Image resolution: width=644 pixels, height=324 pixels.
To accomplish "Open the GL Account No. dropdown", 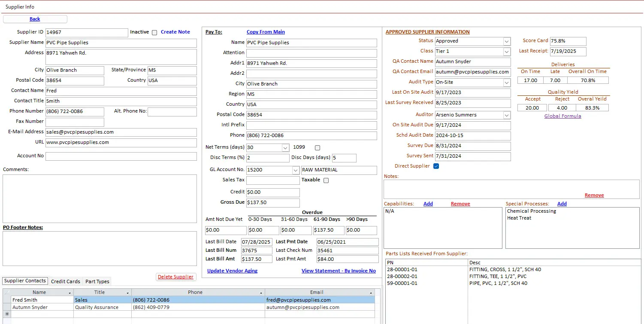I will click(296, 170).
